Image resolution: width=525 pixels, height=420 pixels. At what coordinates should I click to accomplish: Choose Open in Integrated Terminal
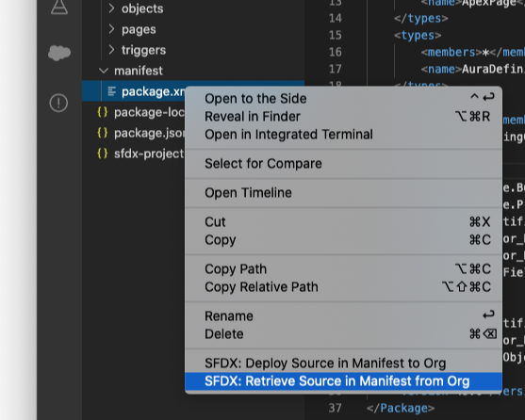click(x=343, y=135)
